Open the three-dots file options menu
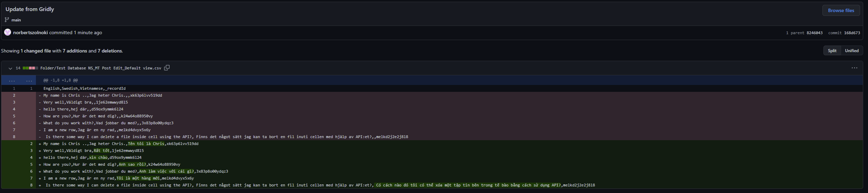 [854, 68]
